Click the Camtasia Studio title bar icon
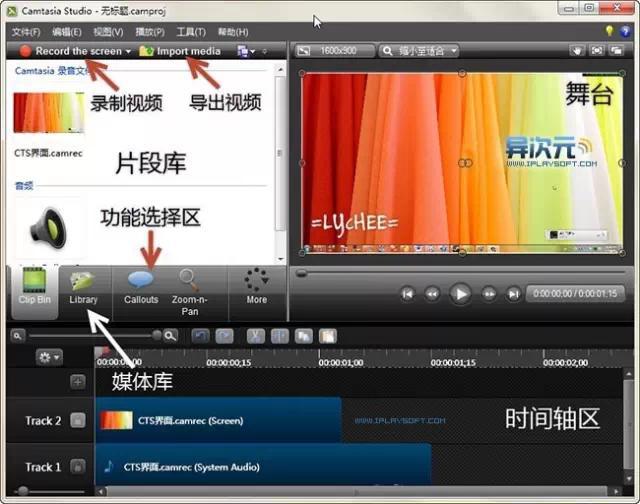The image size is (640, 504). click(x=12, y=11)
